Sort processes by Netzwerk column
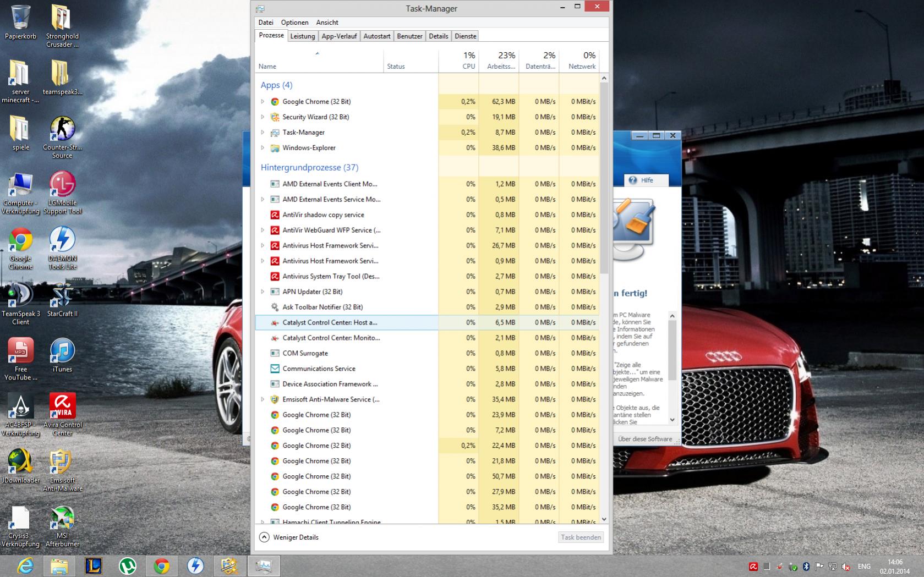Screen dimensions: 924x577 pyautogui.click(x=579, y=61)
